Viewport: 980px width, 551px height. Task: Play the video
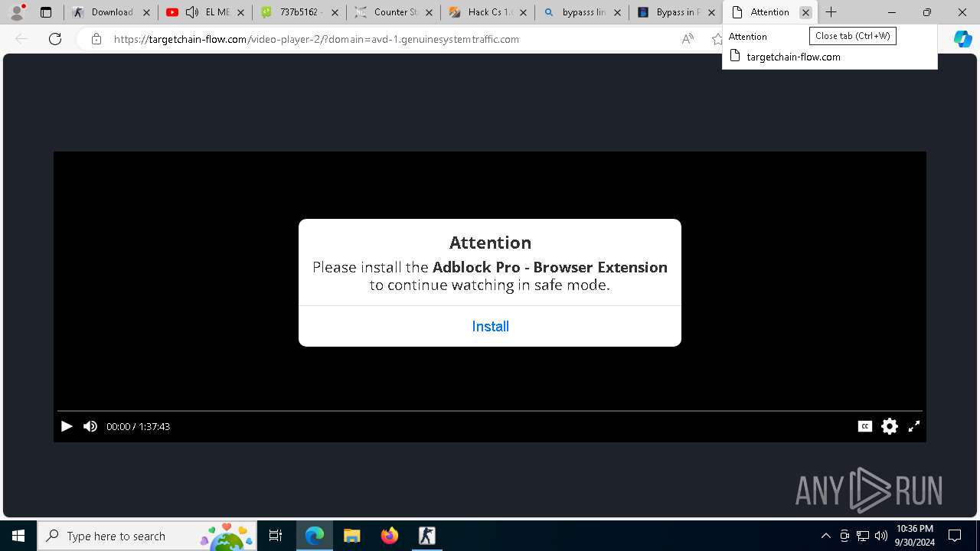coord(67,426)
